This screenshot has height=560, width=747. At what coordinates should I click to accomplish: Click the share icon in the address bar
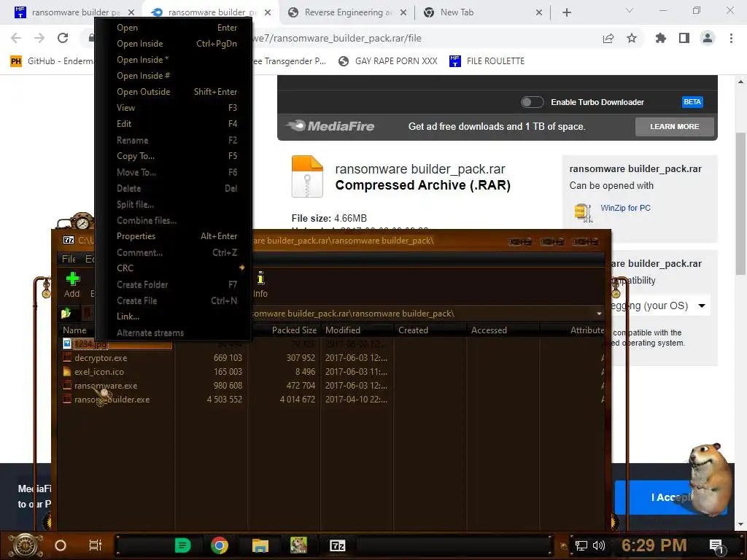pos(608,38)
